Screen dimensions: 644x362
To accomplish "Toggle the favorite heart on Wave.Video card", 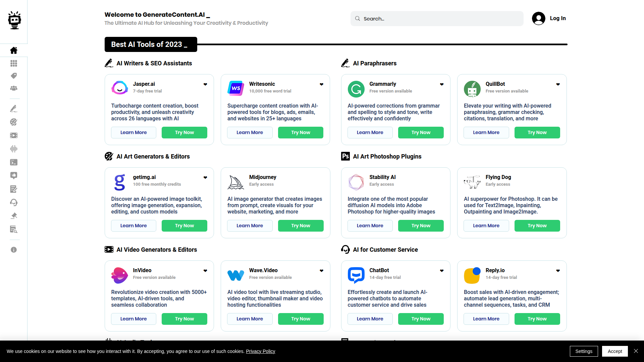I will [x=321, y=271].
